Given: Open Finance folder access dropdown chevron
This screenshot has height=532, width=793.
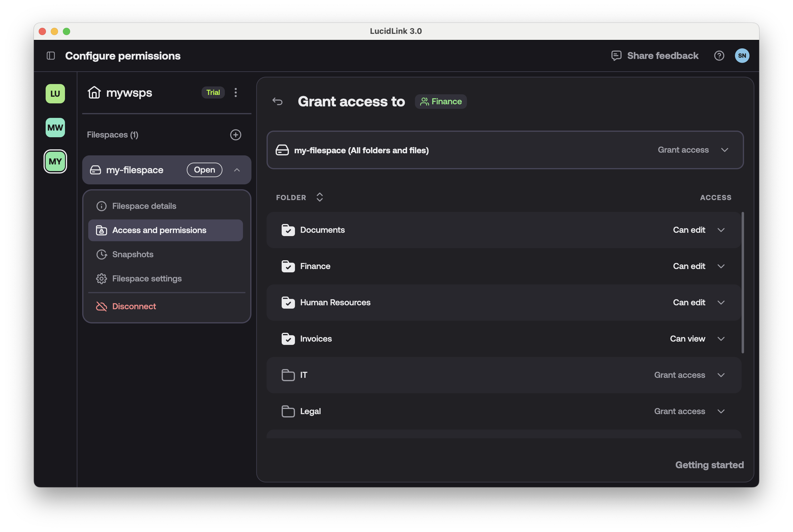Looking at the screenshot, I should click(721, 266).
